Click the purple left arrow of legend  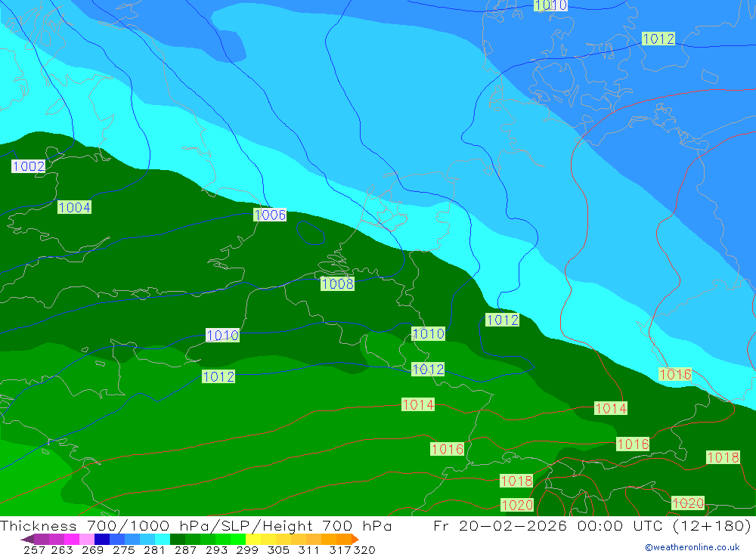tap(27, 539)
